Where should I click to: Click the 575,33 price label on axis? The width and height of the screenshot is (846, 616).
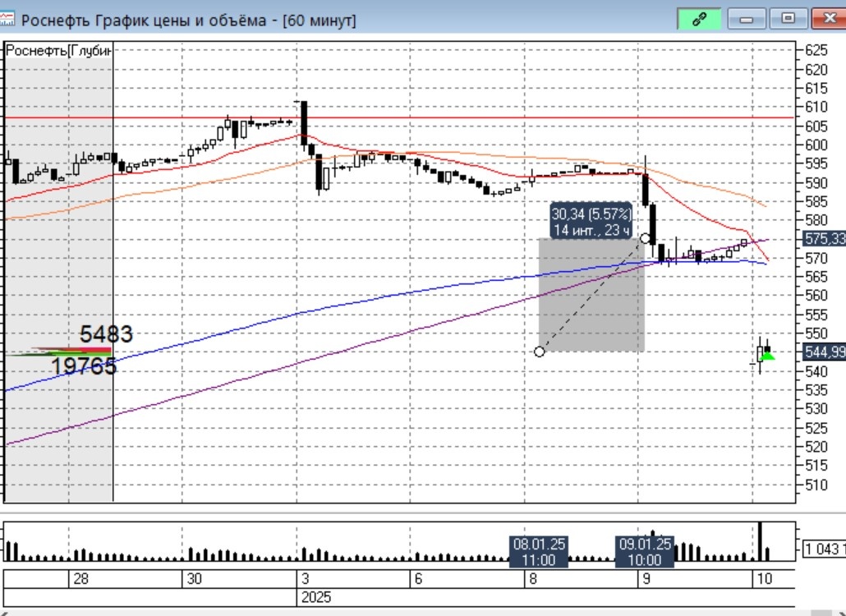(x=825, y=238)
